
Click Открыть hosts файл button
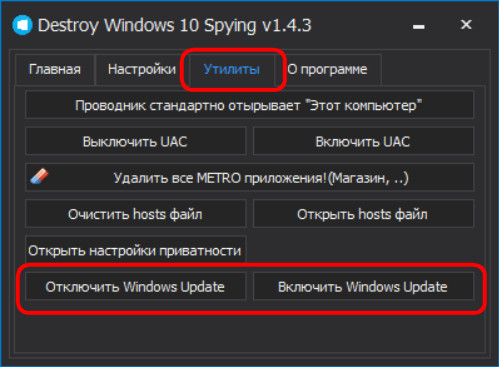[x=363, y=214]
